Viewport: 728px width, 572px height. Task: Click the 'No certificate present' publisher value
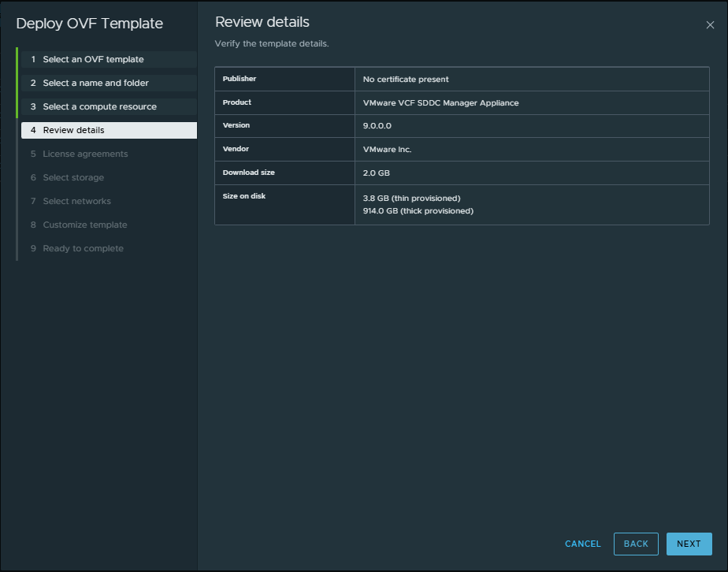click(x=406, y=80)
